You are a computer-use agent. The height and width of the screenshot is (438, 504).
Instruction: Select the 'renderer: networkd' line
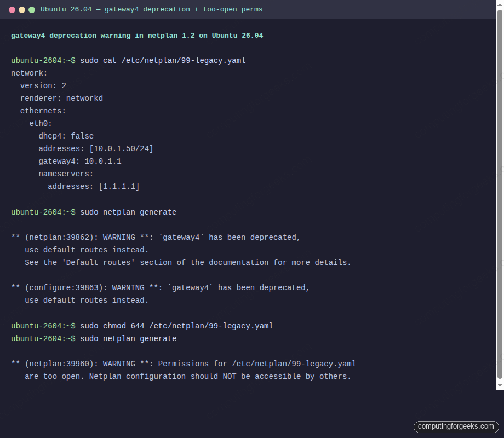[62, 98]
